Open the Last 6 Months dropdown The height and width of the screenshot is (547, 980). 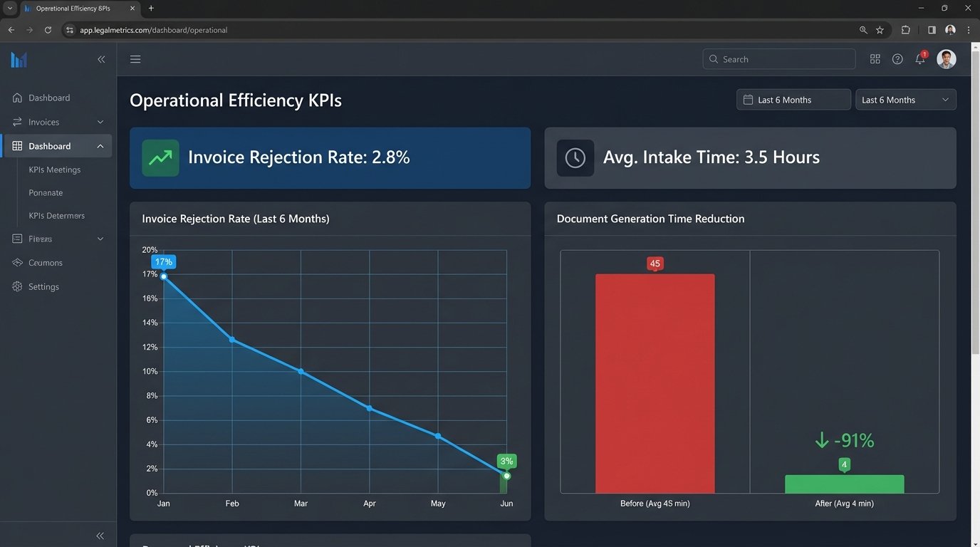905,100
